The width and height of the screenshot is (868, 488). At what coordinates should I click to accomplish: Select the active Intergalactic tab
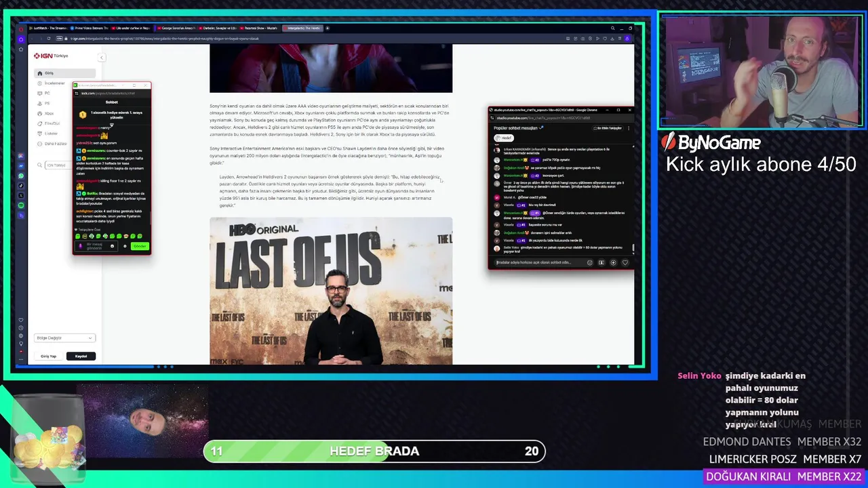pos(302,28)
